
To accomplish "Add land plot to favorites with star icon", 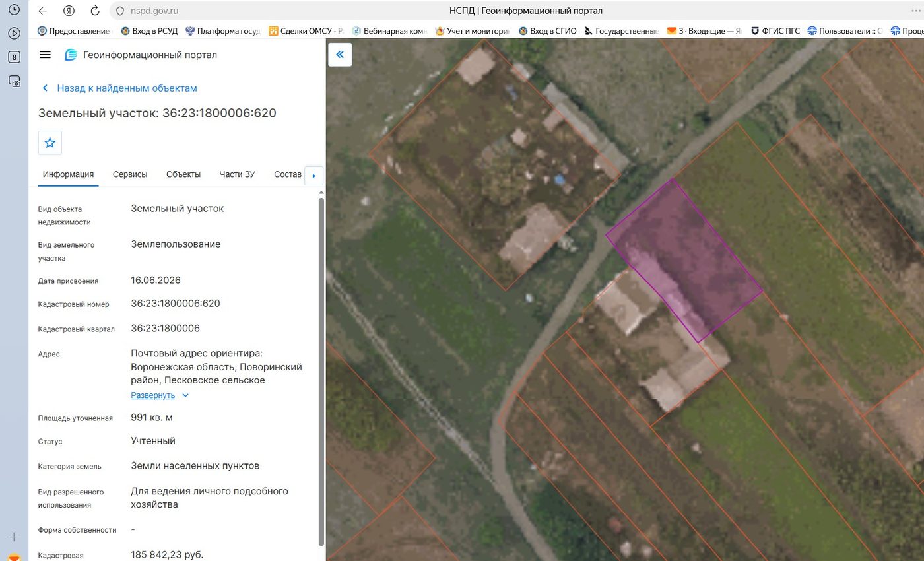I will [x=50, y=143].
